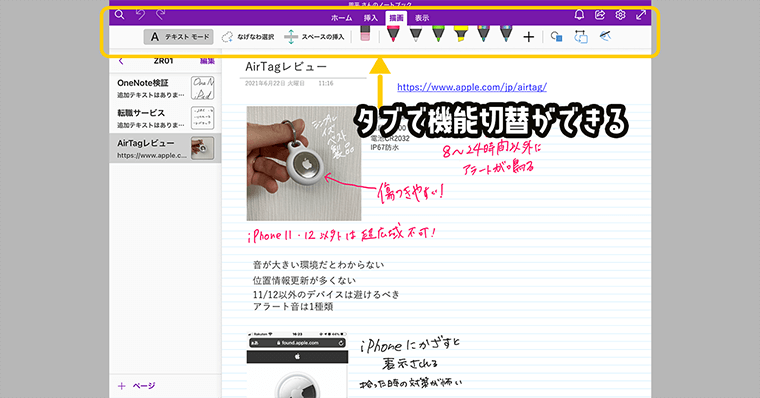Tap 転職サービス page thumbnail
760x398 pixels.
(x=203, y=118)
